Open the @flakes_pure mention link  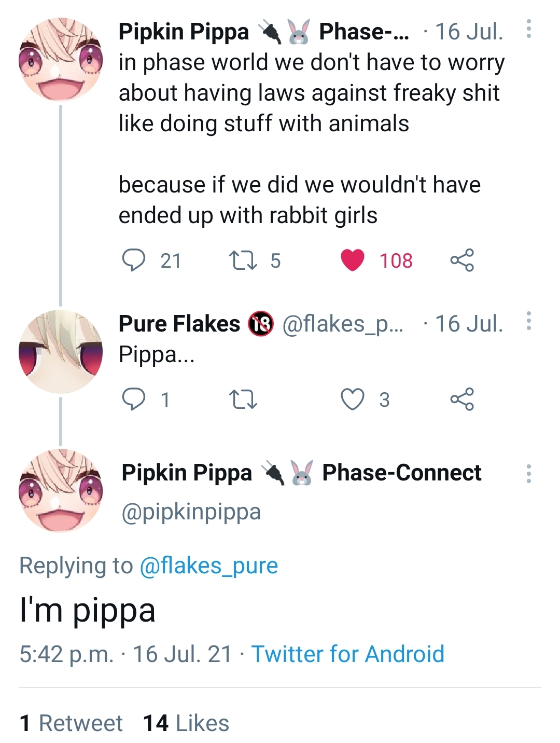click(x=208, y=566)
